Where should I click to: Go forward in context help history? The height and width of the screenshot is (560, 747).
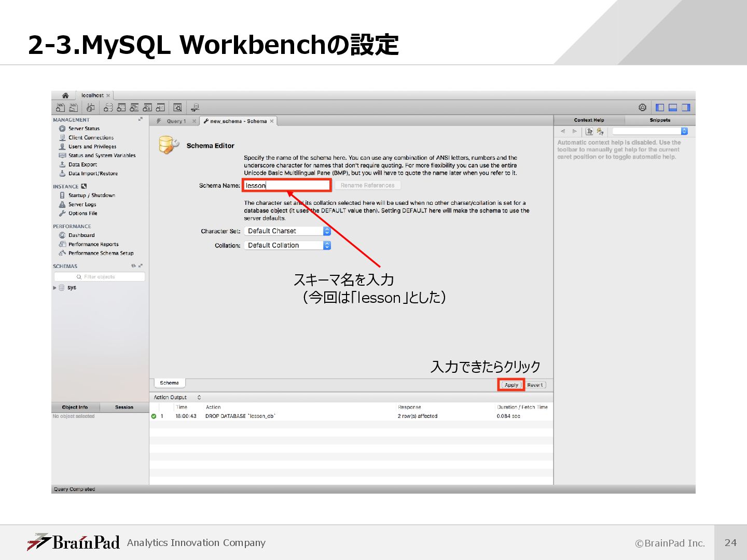pos(574,131)
